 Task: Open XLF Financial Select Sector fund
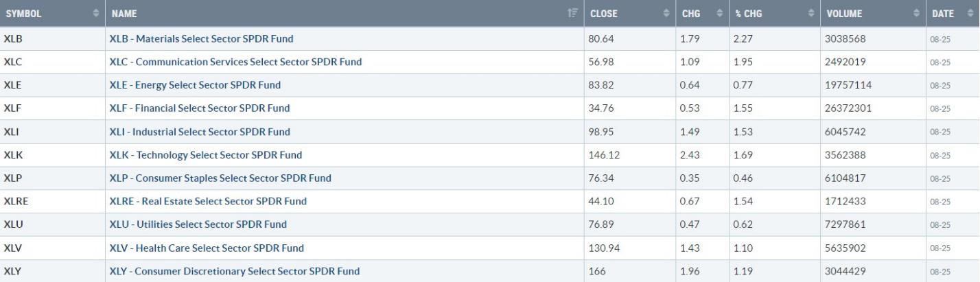200,108
